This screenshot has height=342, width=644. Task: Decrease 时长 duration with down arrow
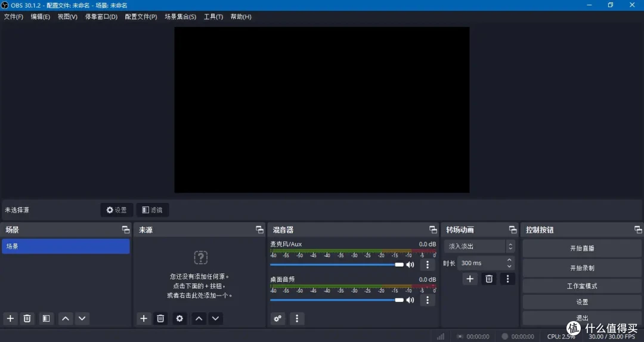click(x=509, y=266)
